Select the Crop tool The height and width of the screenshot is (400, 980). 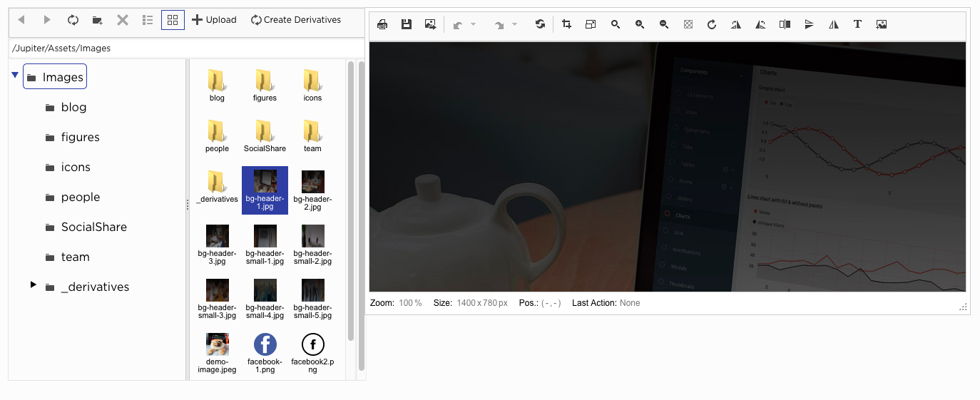point(567,24)
